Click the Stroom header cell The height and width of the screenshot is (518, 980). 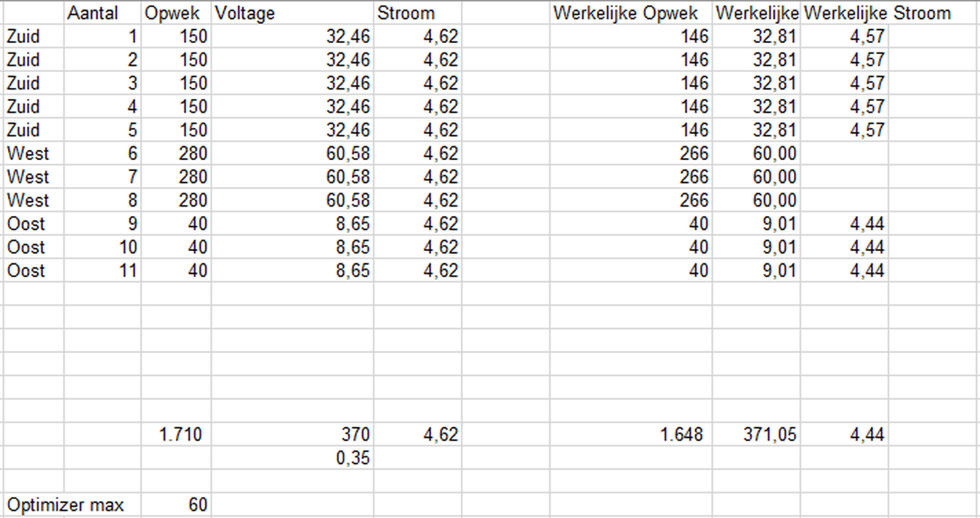pyautogui.click(x=417, y=13)
